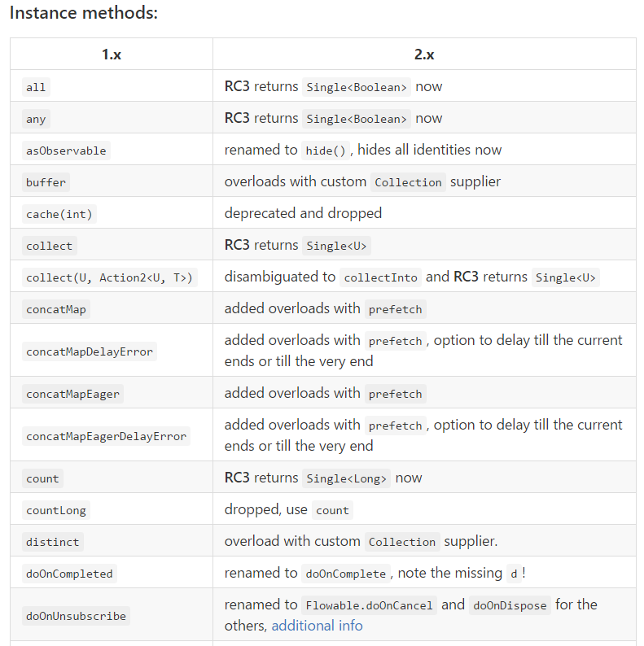Screen dimensions: 644x646
Task: Select the Flowable.doOnCancel code text
Action: (369, 605)
